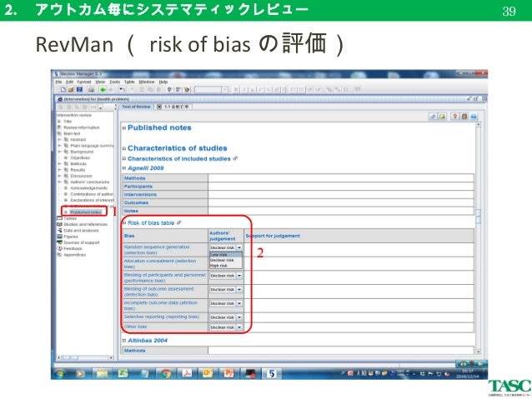Open the Format menu
This screenshot has height=399, width=532.
(x=84, y=82)
